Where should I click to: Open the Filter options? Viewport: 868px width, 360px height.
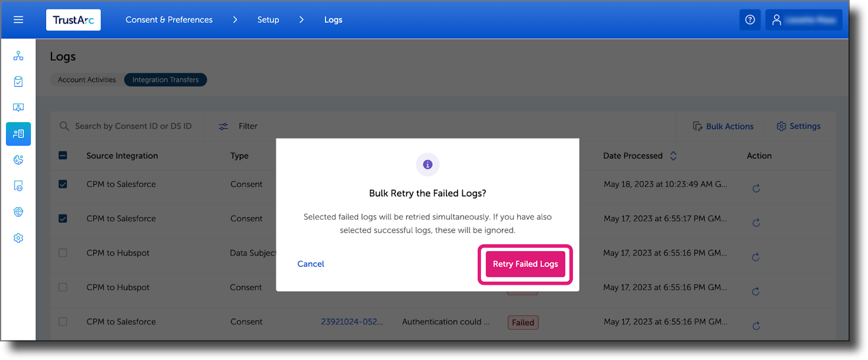click(x=237, y=126)
